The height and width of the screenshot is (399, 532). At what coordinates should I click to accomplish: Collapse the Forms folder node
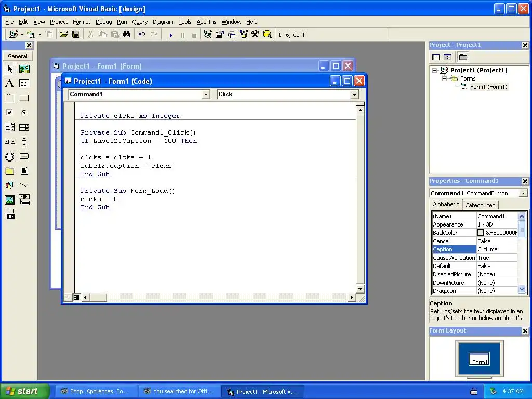(445, 78)
